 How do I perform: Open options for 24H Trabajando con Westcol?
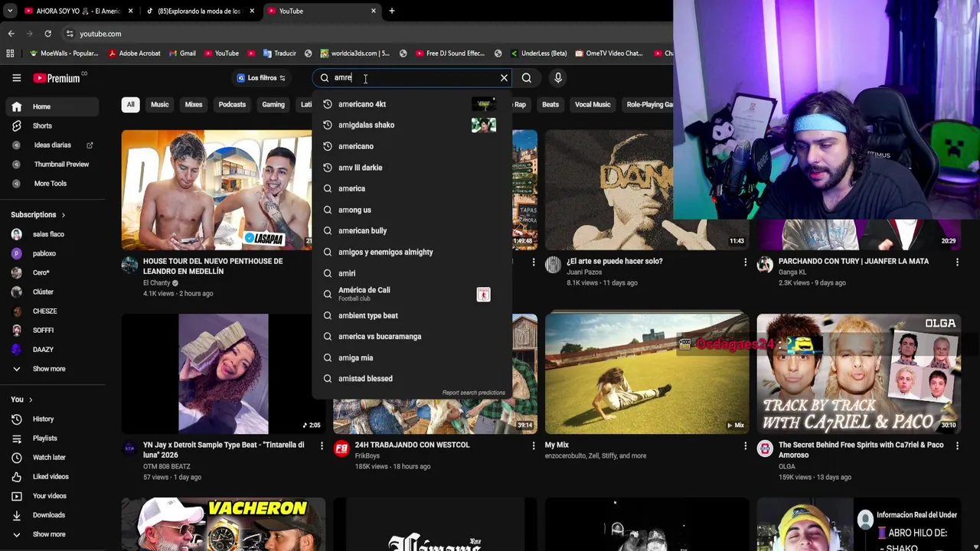[x=534, y=445]
